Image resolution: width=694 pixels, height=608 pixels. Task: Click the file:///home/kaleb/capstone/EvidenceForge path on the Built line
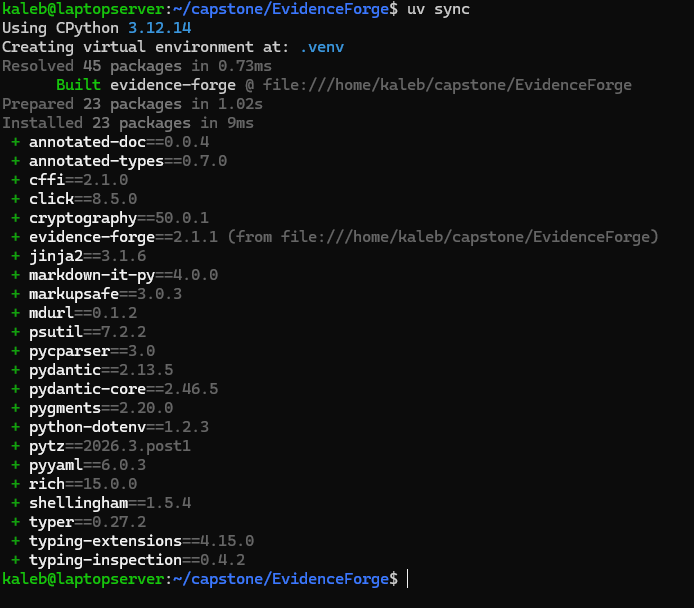pos(447,85)
